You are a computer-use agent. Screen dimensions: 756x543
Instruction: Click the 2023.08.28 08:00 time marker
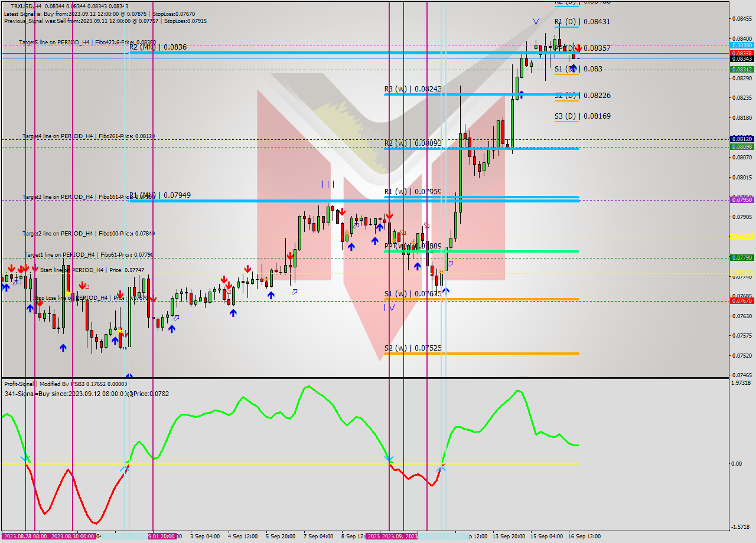point(25,537)
